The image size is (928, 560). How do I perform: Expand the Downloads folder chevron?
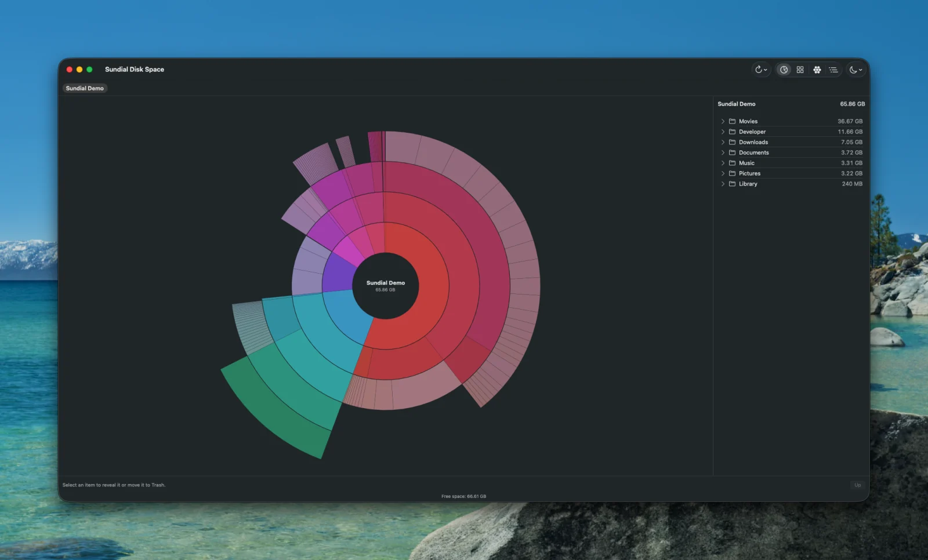(x=723, y=142)
